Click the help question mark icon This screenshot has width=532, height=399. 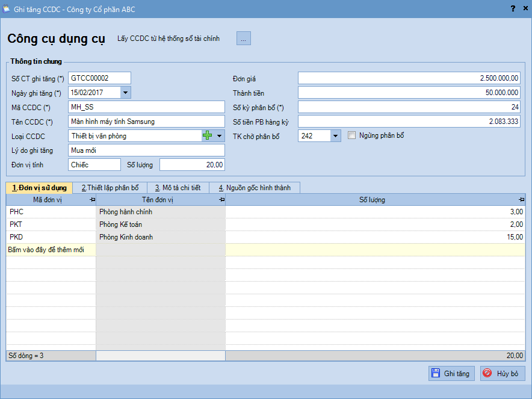pos(513,8)
